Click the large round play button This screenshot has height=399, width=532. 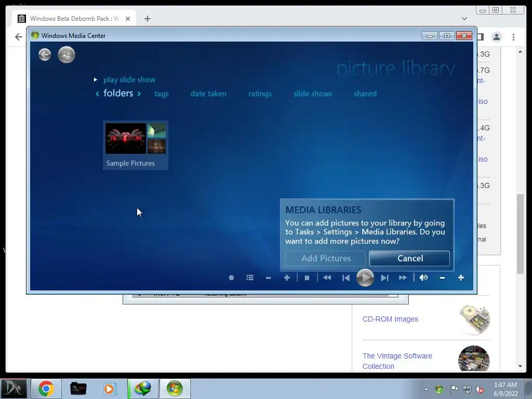[x=365, y=277]
